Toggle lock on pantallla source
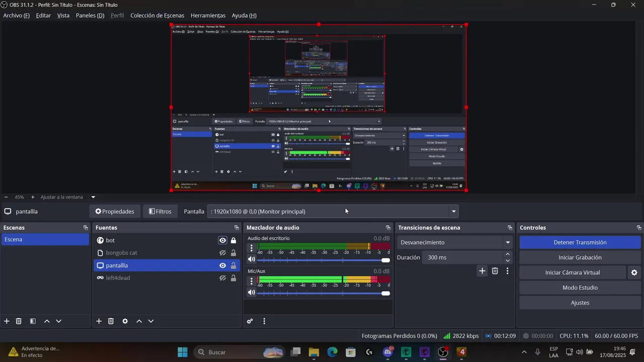The image size is (644, 362). [x=233, y=265]
